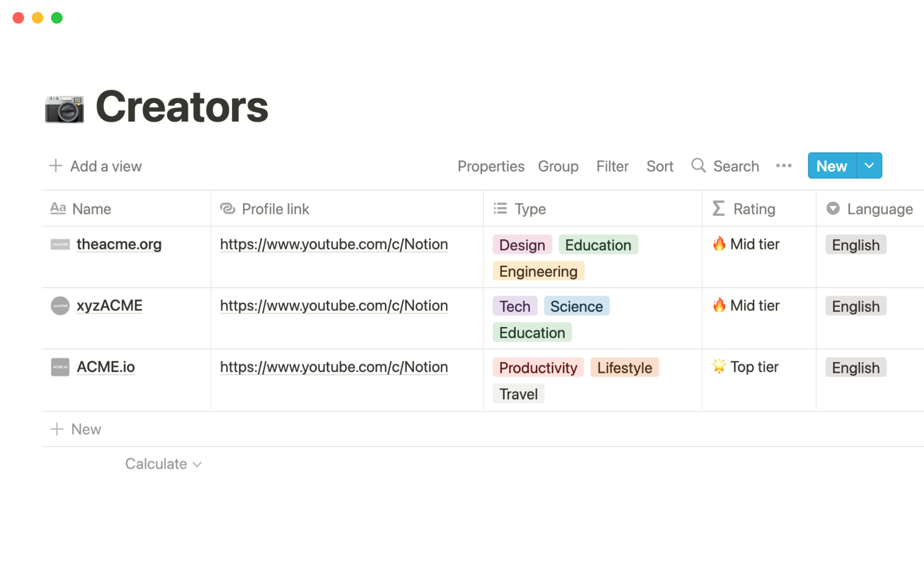
Task: Open the Calculate dropdown below the table
Action: coord(163,464)
